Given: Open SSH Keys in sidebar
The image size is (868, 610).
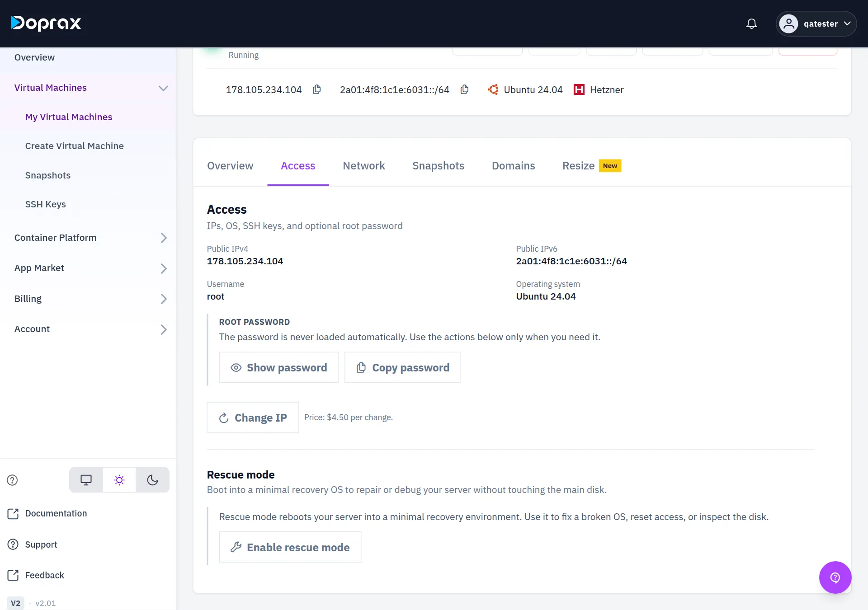Looking at the screenshot, I should 46,204.
